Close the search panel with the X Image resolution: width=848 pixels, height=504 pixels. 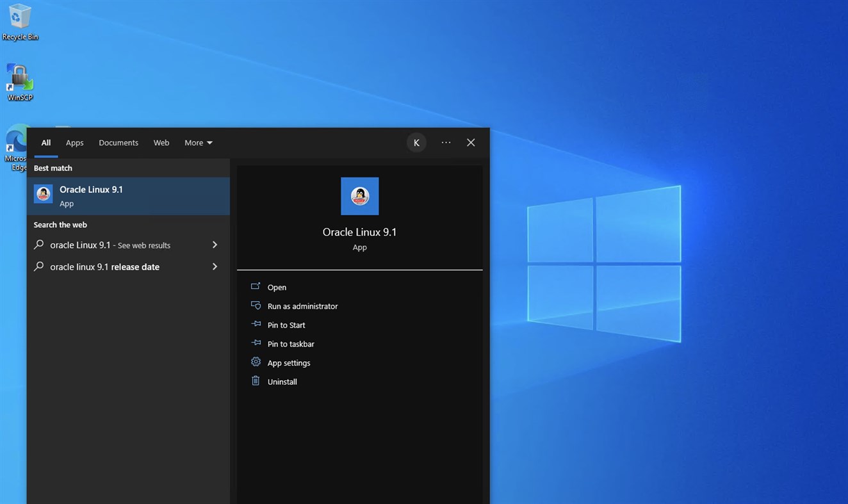(471, 143)
